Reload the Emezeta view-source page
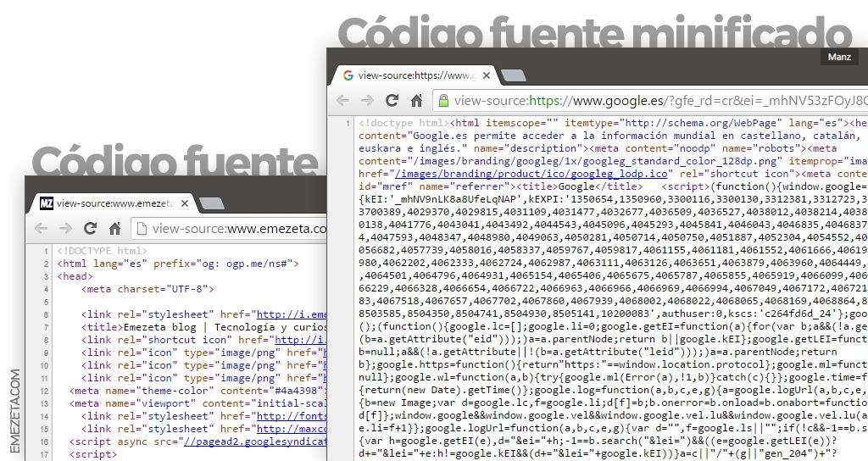 [x=90, y=227]
